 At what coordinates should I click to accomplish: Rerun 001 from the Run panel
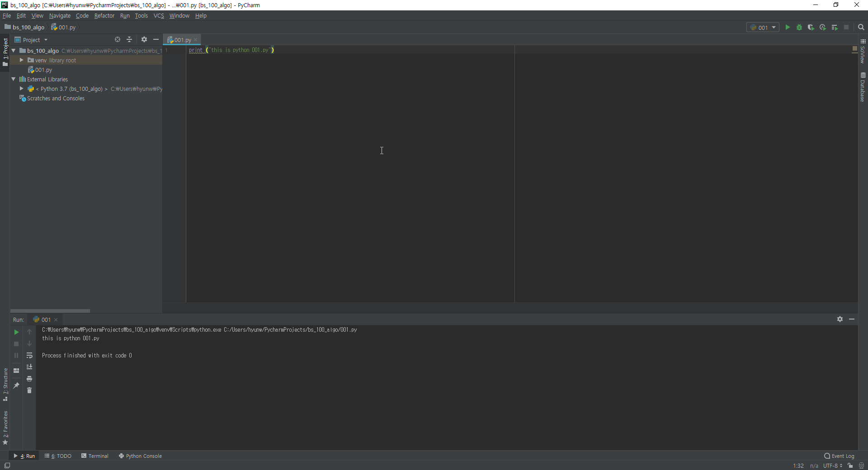tap(16, 332)
